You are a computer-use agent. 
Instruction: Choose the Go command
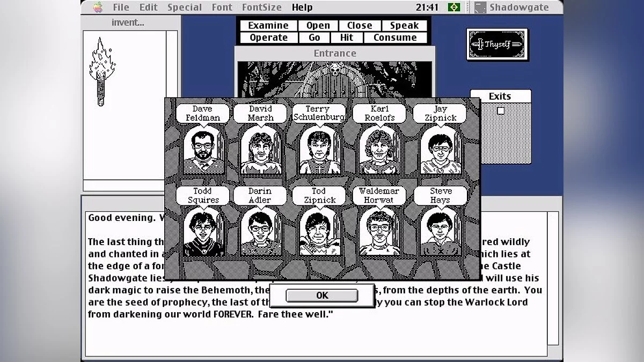(x=314, y=38)
